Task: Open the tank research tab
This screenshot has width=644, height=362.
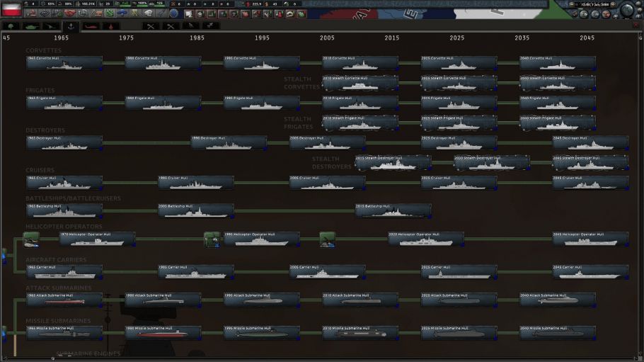Action: pos(31,26)
